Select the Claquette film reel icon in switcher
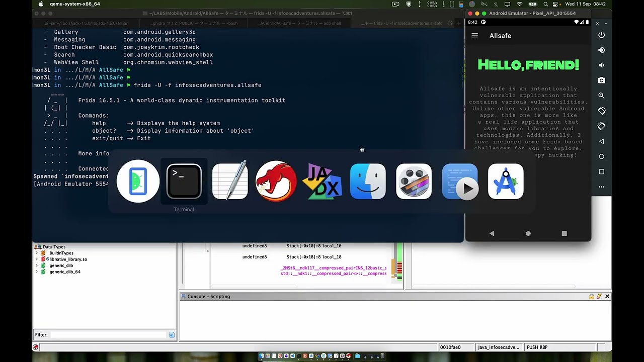Image resolution: width=644 pixels, height=362 pixels. coord(414,182)
